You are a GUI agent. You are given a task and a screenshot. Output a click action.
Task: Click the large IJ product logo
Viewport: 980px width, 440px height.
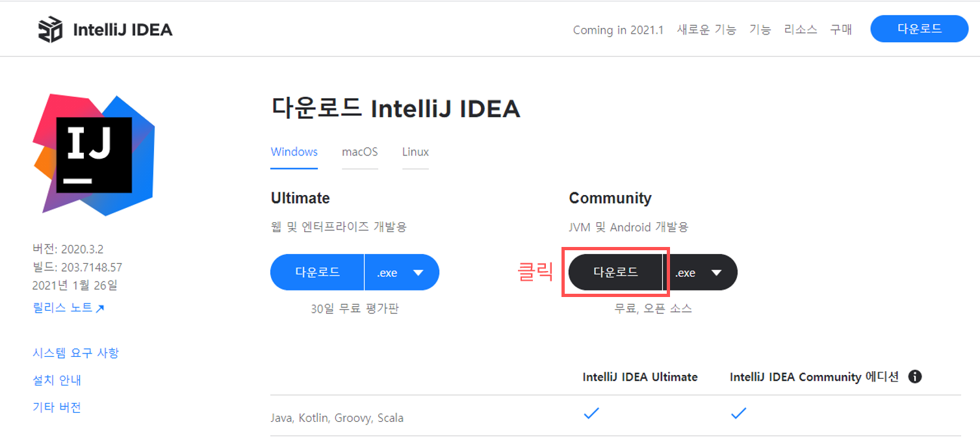[x=94, y=155]
